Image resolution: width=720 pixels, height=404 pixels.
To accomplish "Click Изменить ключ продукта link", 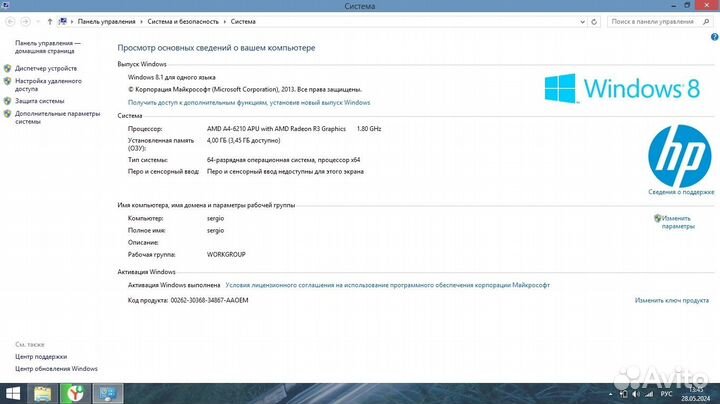I will 672,300.
